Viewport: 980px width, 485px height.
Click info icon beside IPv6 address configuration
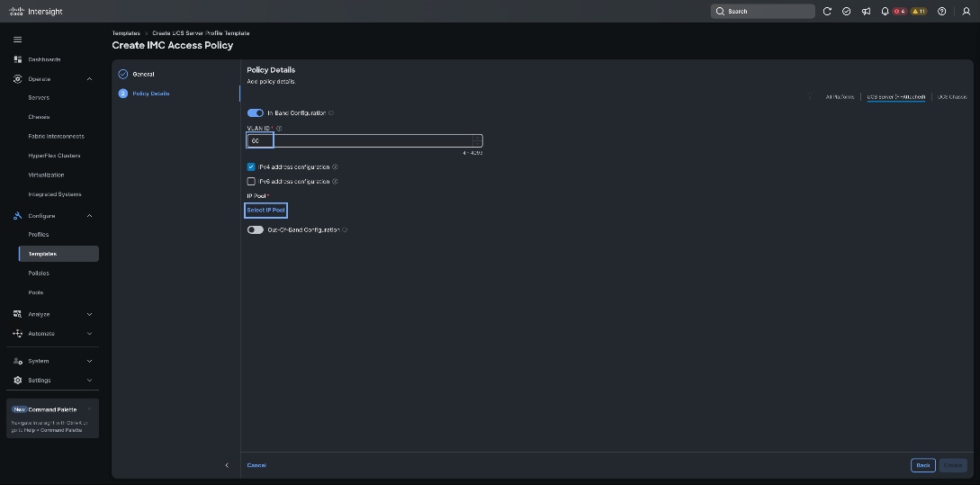(x=335, y=181)
